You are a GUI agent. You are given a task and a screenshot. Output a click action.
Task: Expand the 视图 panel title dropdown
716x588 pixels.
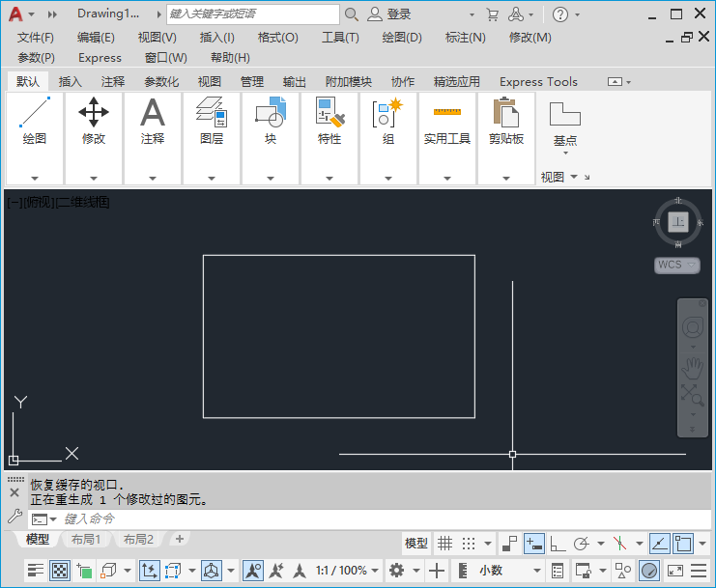574,177
